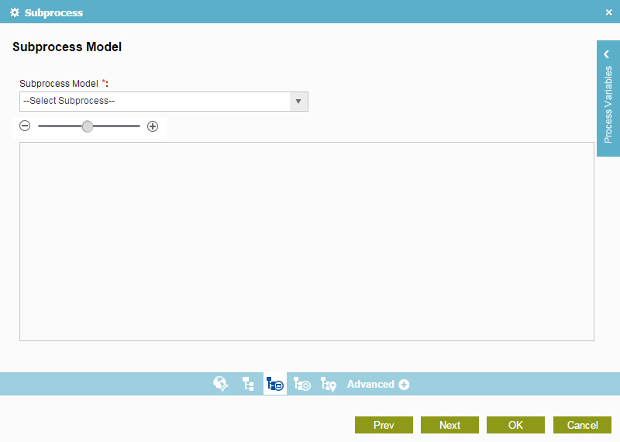Click the Prev button
This screenshot has width=620, height=442.
tap(384, 425)
